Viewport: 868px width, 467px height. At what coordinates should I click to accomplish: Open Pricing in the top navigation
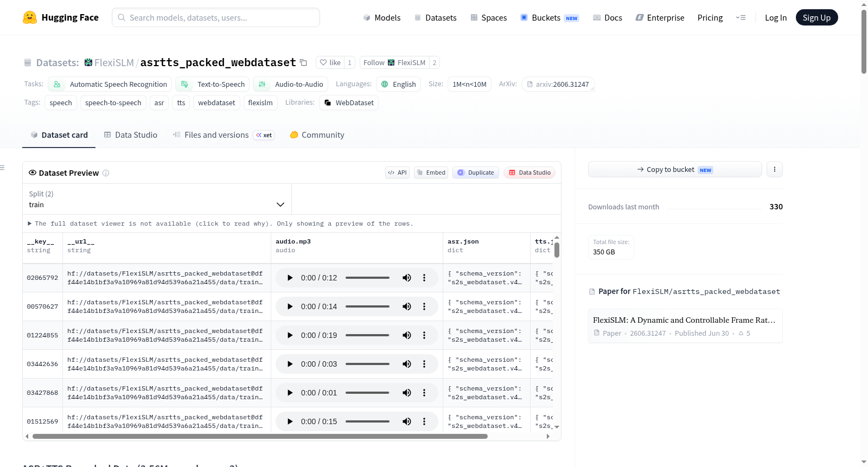[710, 17]
